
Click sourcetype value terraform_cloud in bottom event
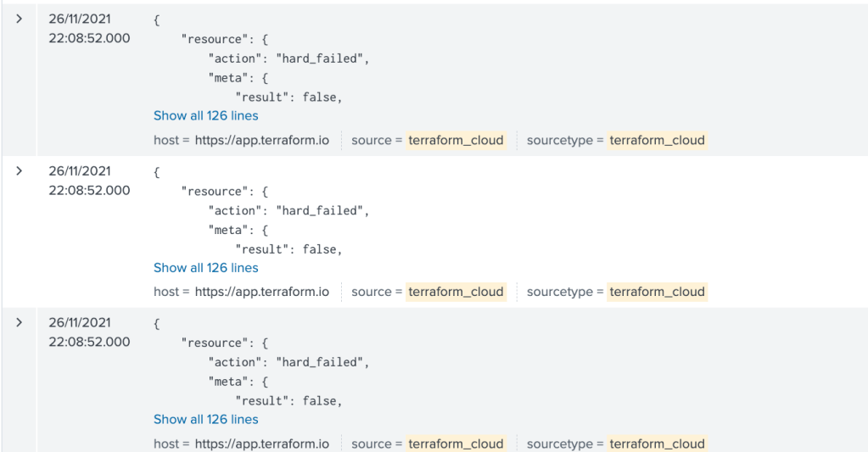[657, 444]
